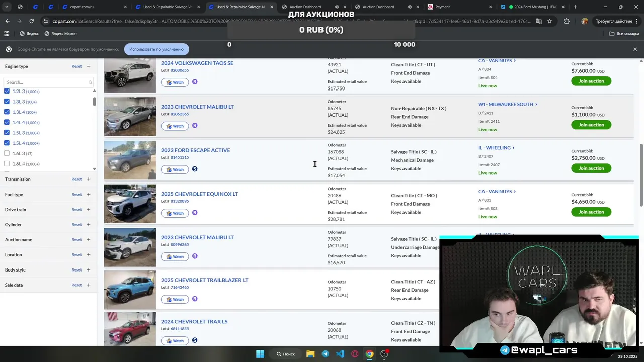
Task: Open the 2023 Ford Escape thumbnail
Action: (130, 160)
